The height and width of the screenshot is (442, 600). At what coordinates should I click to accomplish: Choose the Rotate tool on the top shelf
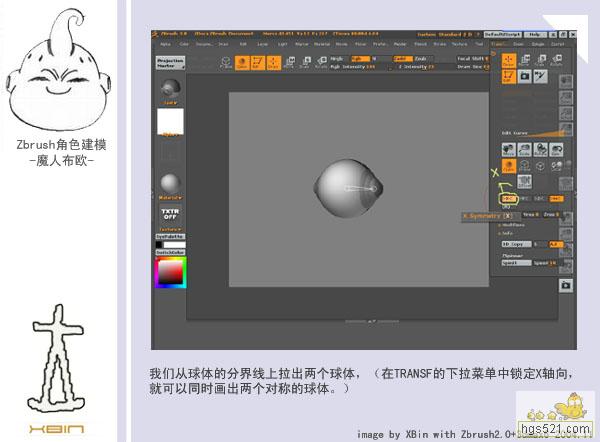(321, 62)
